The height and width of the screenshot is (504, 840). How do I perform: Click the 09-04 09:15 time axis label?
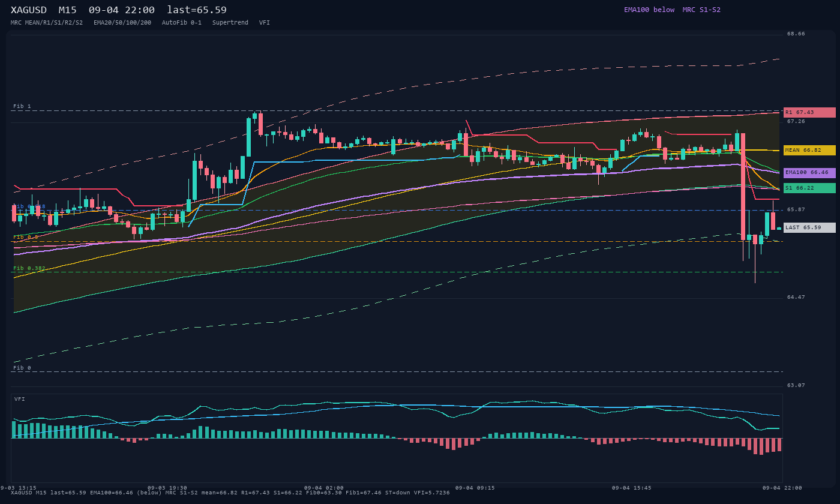click(x=475, y=488)
